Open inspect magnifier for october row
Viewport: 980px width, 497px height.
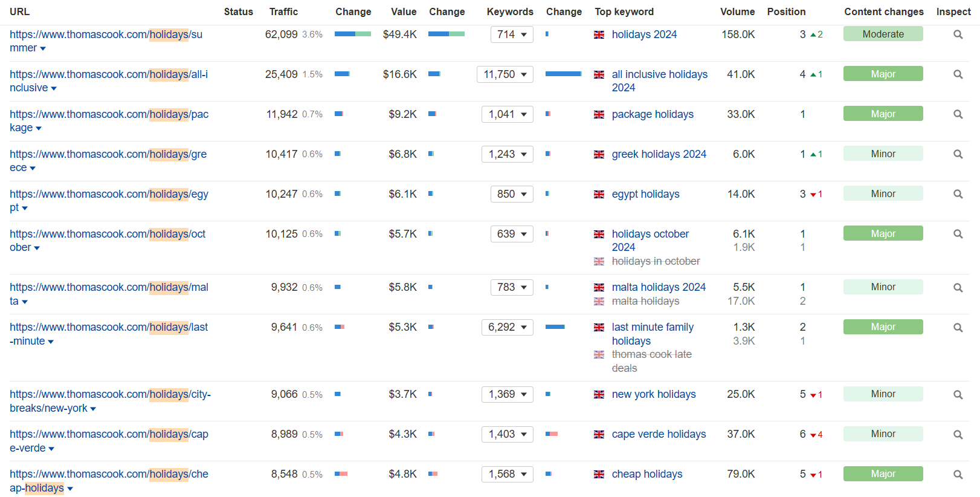pyautogui.click(x=958, y=234)
